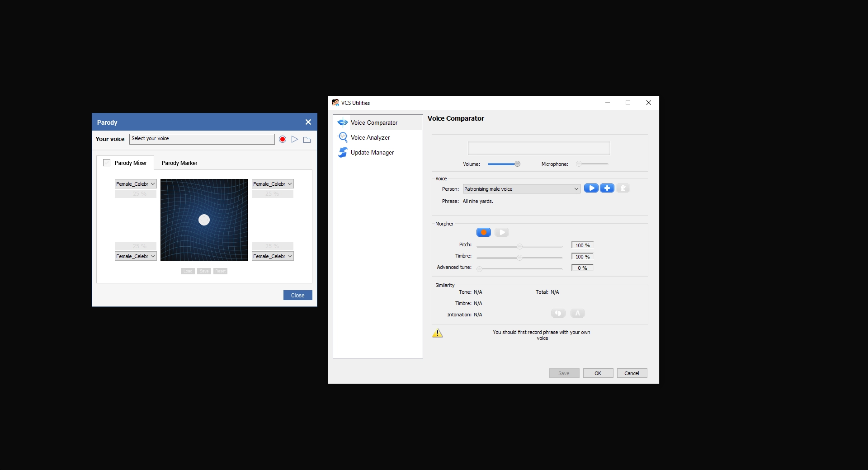Add a new voice with the plus icon
Screen dimensions: 868x470
[x=607, y=188]
